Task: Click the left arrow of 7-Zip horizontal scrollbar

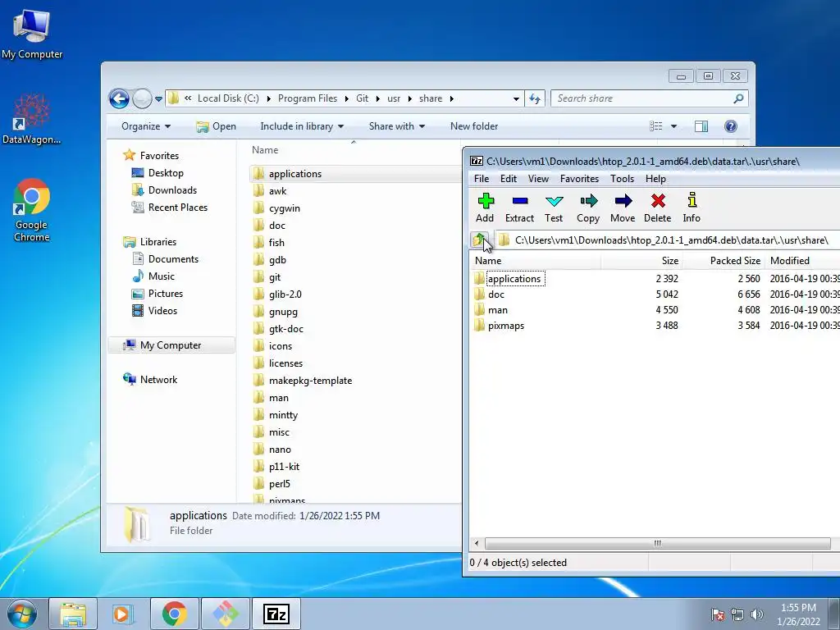Action: (477, 543)
